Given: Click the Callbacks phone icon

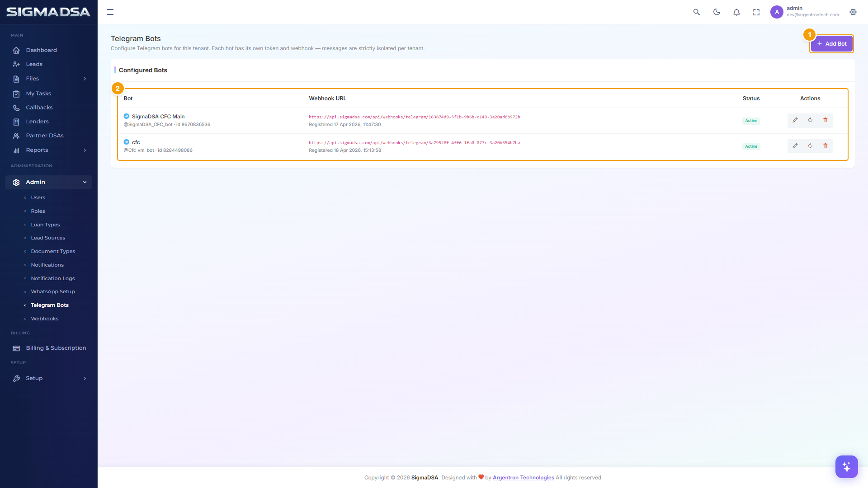Looking at the screenshot, I should [16, 108].
